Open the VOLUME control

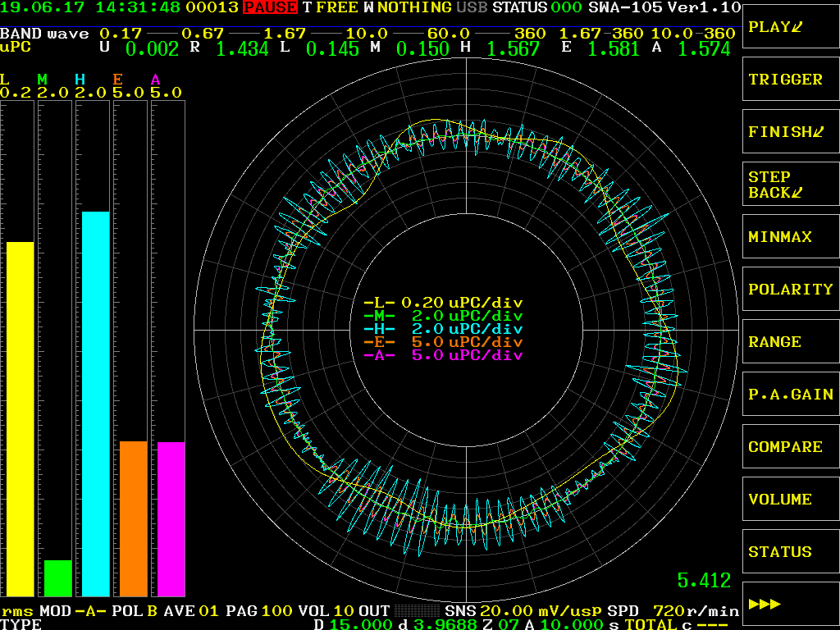(x=791, y=500)
